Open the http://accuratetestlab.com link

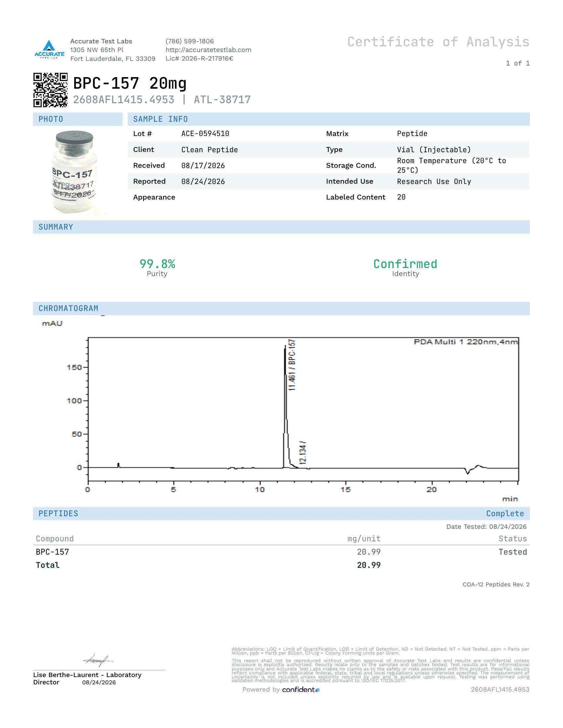[x=208, y=50]
